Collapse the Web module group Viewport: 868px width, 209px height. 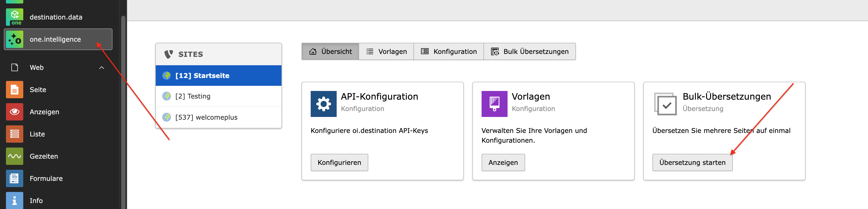coord(101,68)
